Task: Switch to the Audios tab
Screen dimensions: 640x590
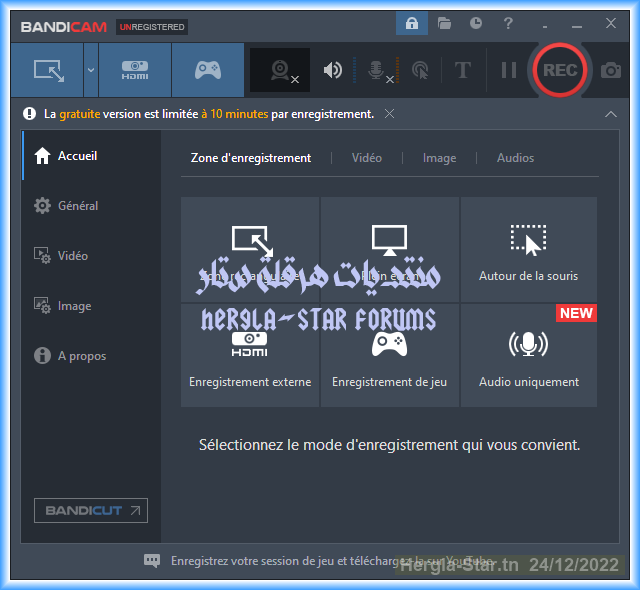Action: tap(515, 158)
